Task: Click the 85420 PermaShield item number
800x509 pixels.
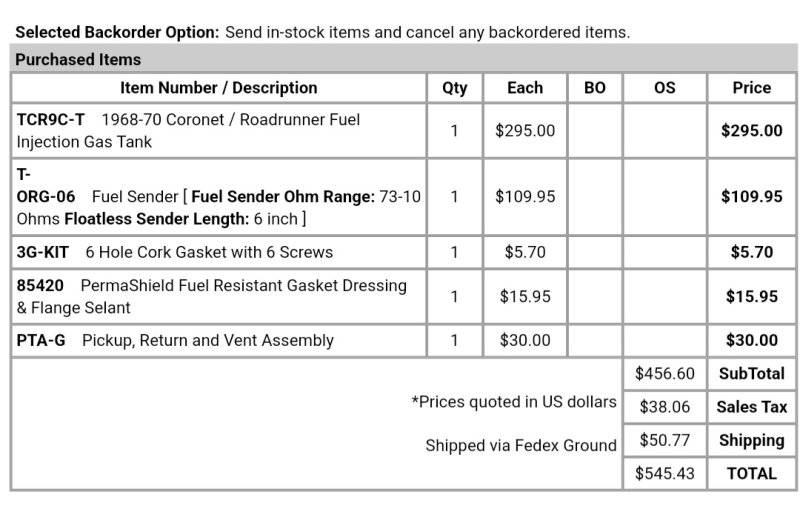Action: point(41,286)
